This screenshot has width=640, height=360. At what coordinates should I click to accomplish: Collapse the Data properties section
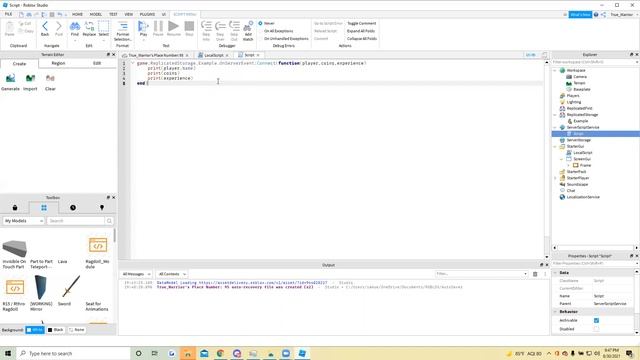click(555, 272)
